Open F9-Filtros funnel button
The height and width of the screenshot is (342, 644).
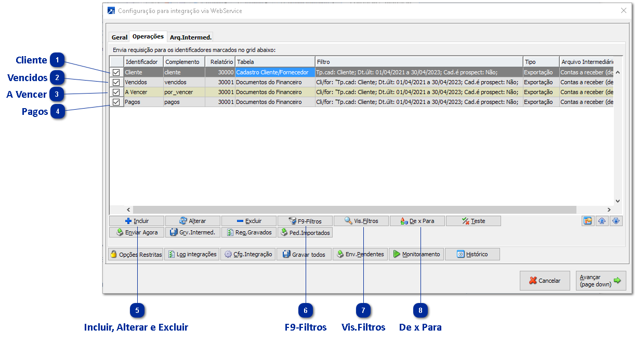[x=305, y=221]
